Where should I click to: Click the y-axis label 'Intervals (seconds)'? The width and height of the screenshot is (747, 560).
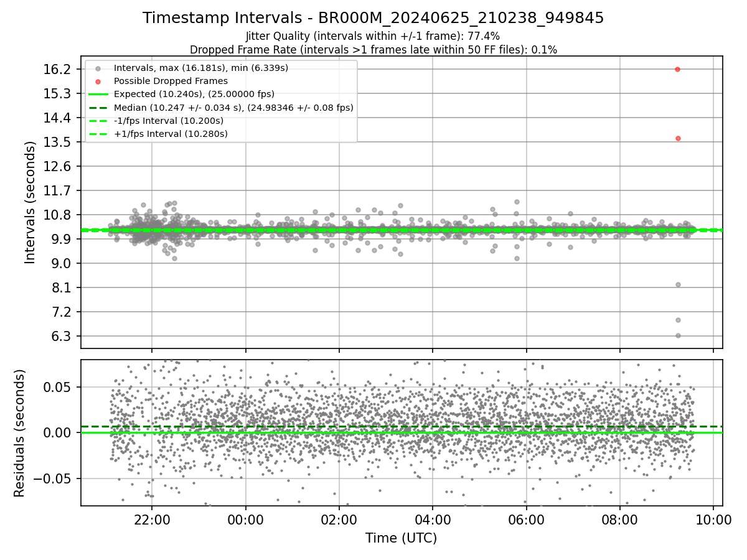pos(29,202)
